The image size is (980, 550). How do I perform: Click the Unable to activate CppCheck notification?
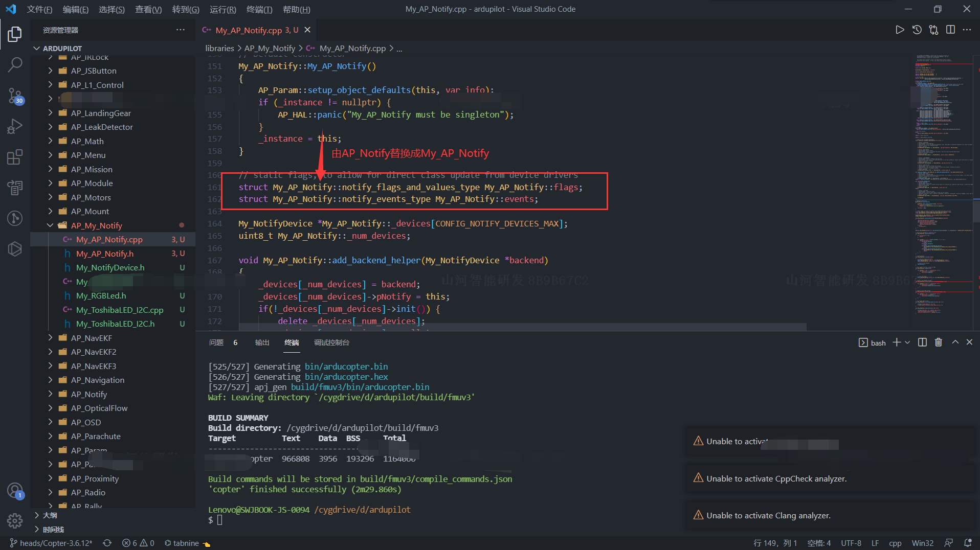tap(831, 478)
